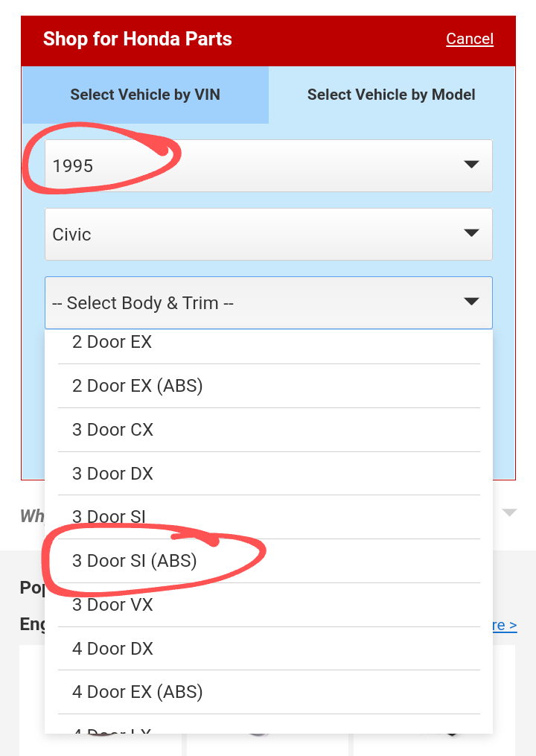
Task: Click the Shop for Honda Parts heading
Action: 138,39
